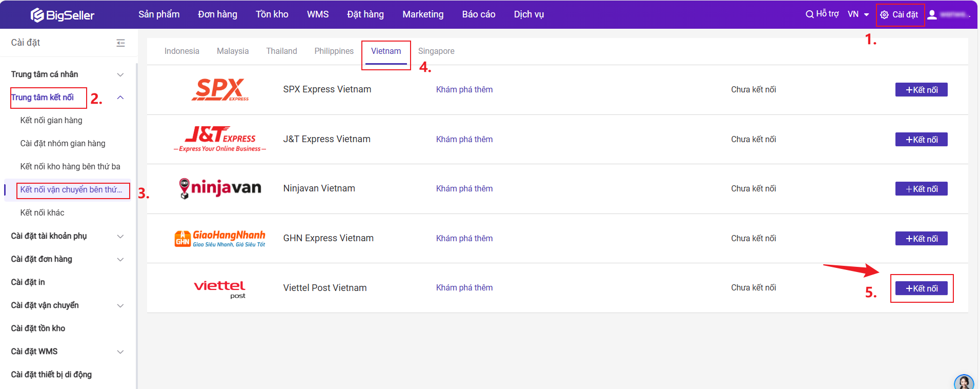Select Kết nối gian hàng in sidebar
Viewport: 980px width, 389px height.
tap(51, 121)
